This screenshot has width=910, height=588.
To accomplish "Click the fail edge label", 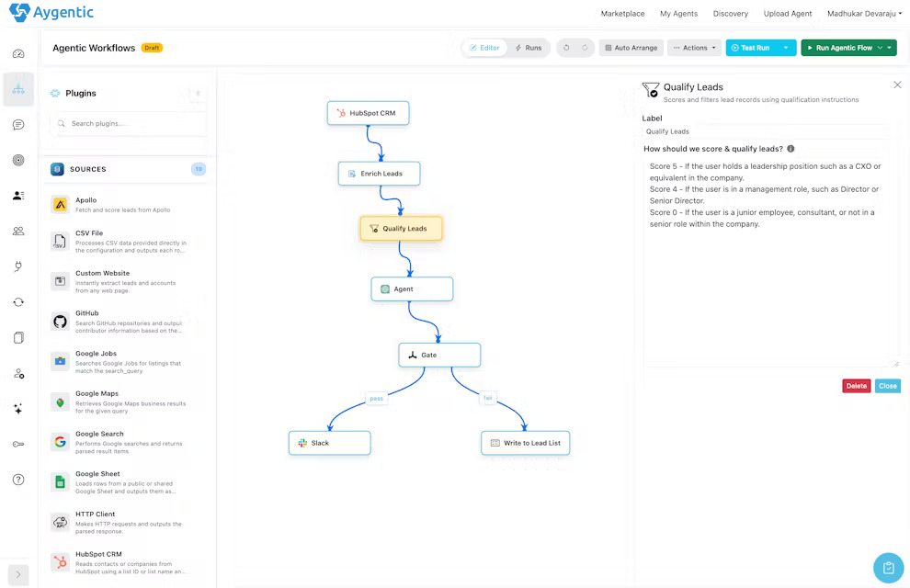I will click(x=487, y=398).
